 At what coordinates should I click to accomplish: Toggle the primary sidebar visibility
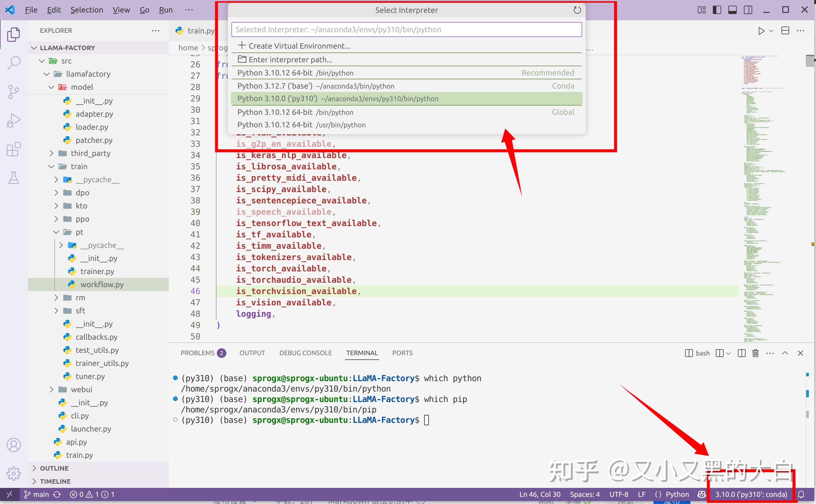[717, 10]
